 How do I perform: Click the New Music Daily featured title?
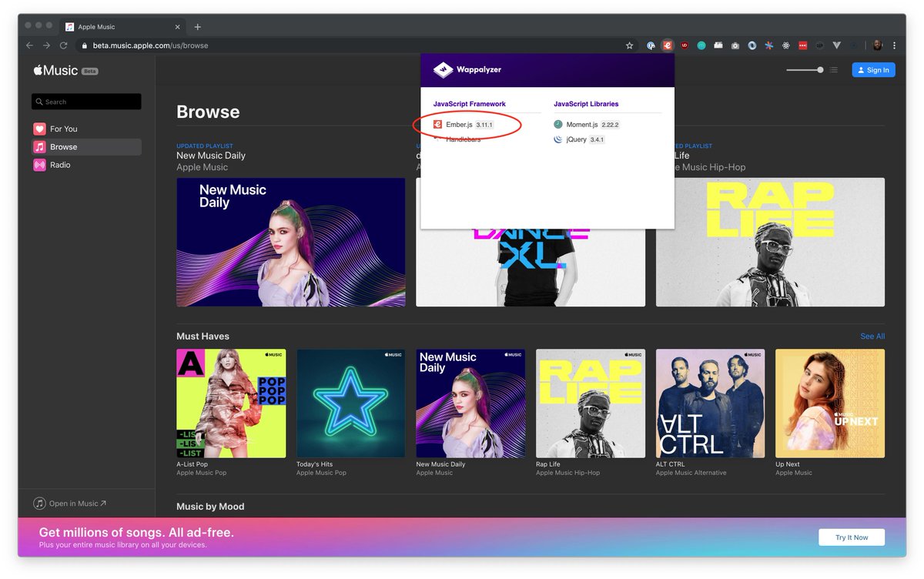[x=211, y=156]
